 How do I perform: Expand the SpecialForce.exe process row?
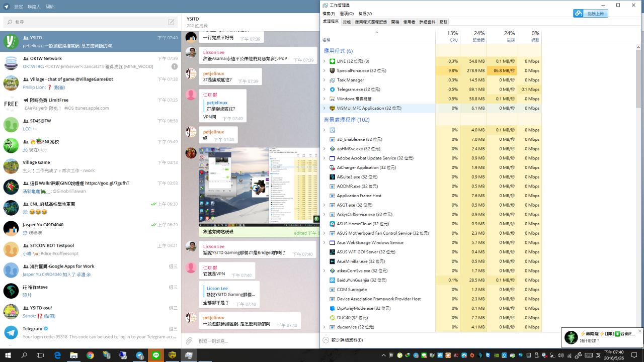tap(325, 71)
